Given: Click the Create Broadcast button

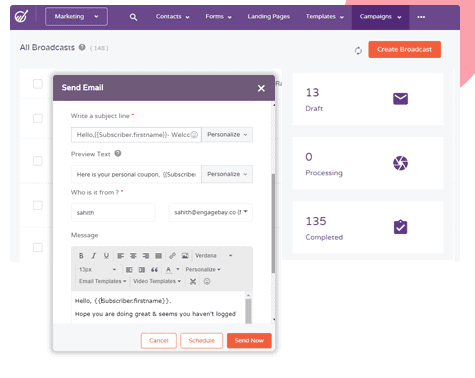Looking at the screenshot, I should (x=404, y=49).
